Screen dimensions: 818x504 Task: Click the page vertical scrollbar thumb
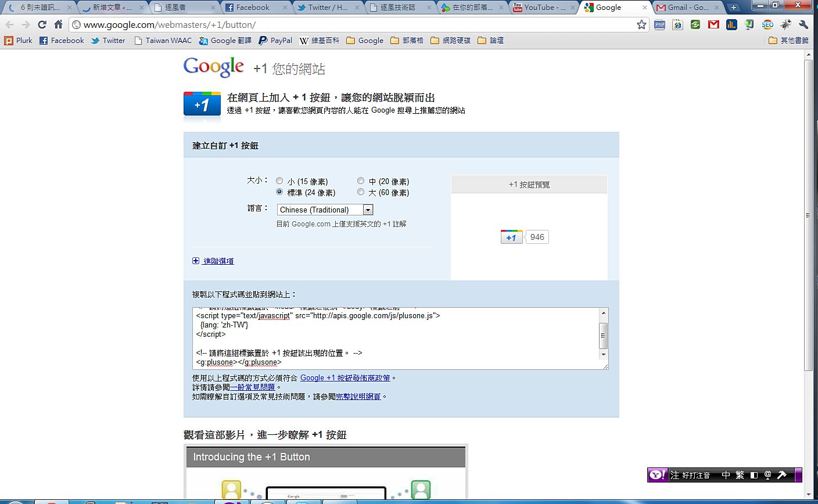[808, 215]
